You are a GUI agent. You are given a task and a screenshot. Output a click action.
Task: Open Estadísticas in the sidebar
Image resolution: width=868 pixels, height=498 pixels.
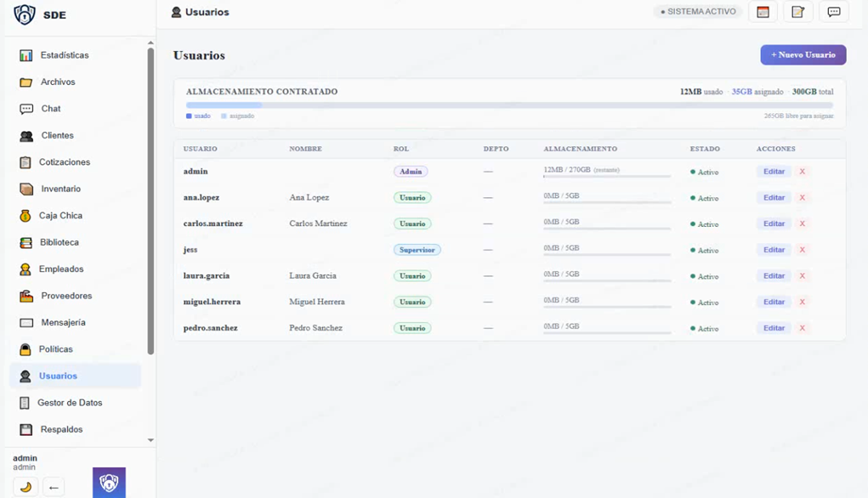[x=64, y=55]
